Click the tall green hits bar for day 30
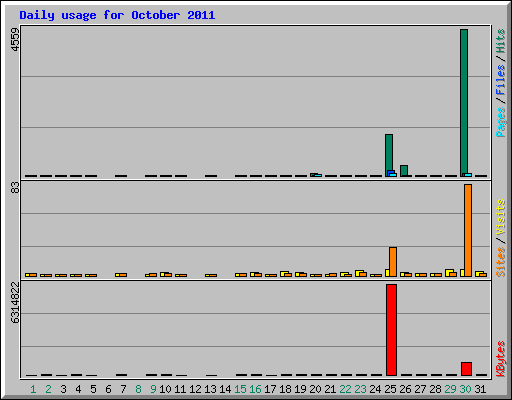Image resolution: width=512 pixels, height=400 pixels. (464, 103)
